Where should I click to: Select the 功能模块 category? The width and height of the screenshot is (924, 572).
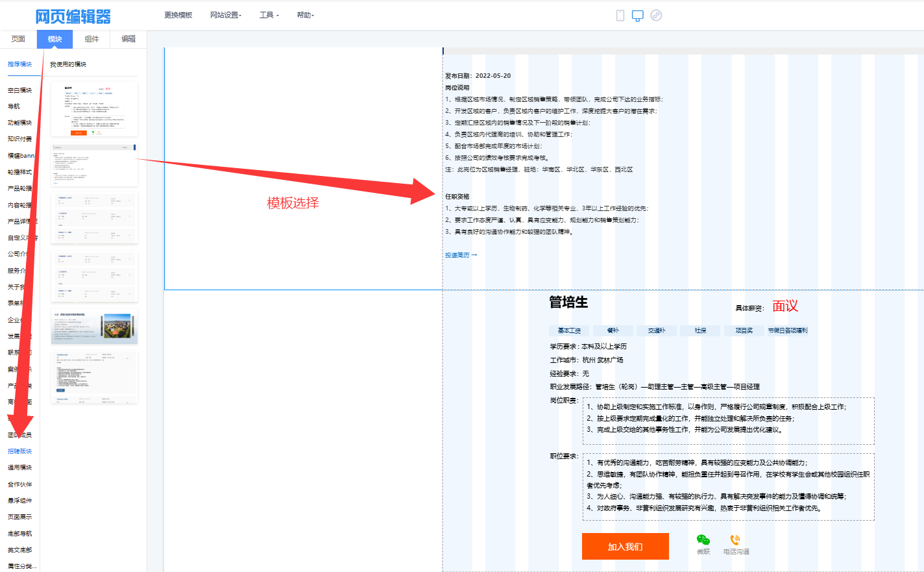point(19,123)
